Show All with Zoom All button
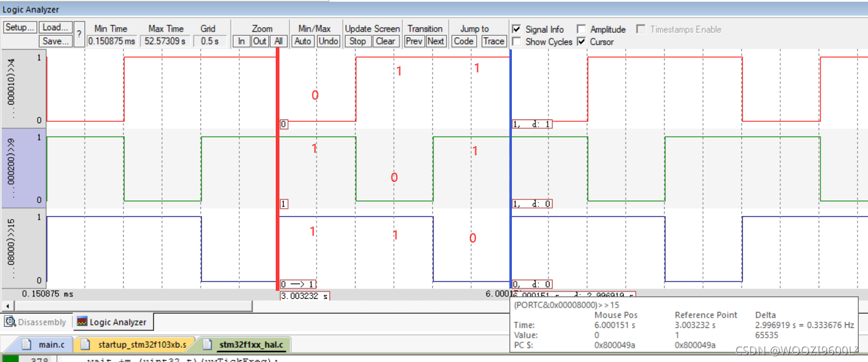The height and width of the screenshot is (362, 868). [x=279, y=41]
